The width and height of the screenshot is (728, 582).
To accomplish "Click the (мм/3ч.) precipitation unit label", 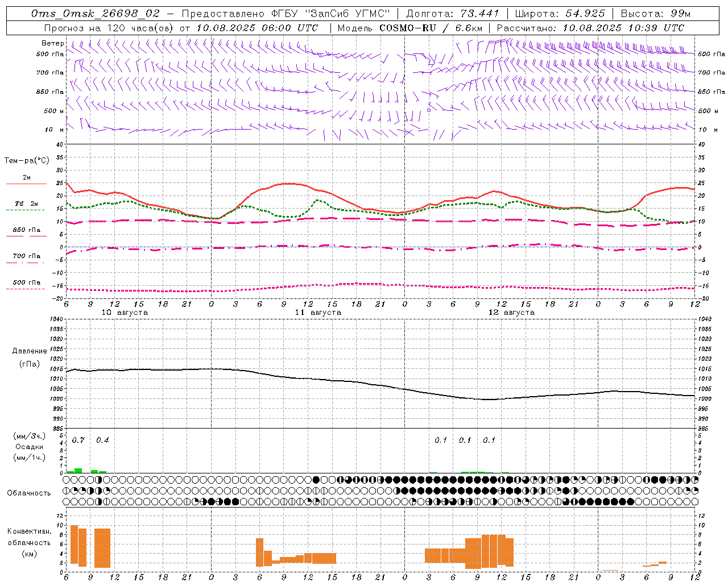I will [x=30, y=436].
